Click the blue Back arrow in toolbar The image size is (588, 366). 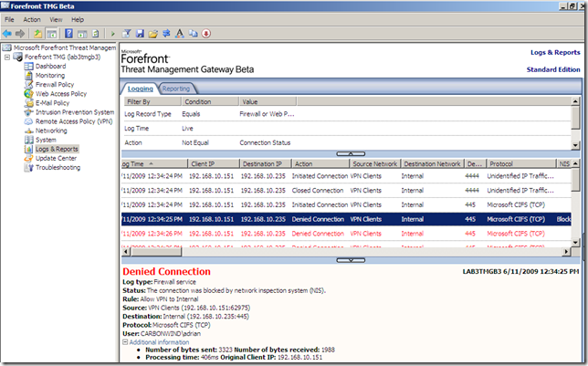[x=7, y=34]
